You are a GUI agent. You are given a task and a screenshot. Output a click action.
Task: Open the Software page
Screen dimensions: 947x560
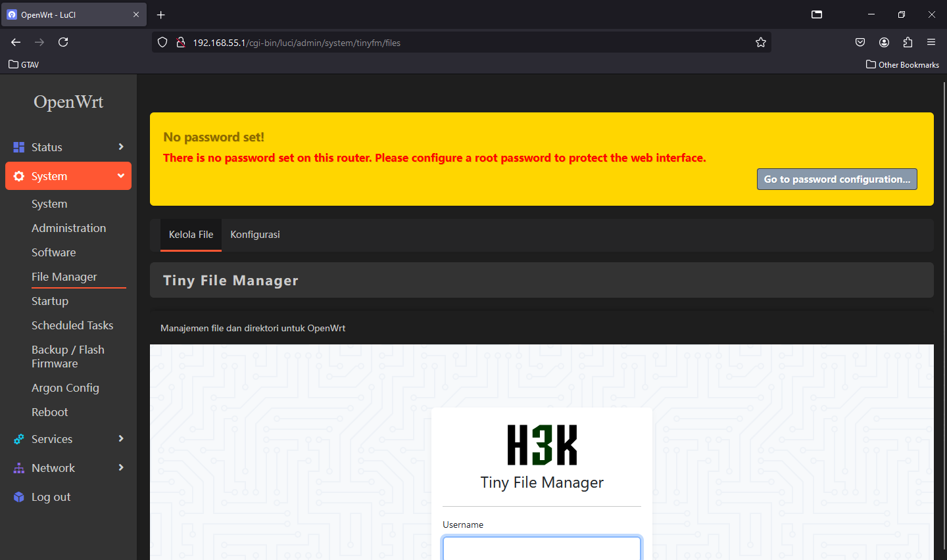tap(53, 252)
